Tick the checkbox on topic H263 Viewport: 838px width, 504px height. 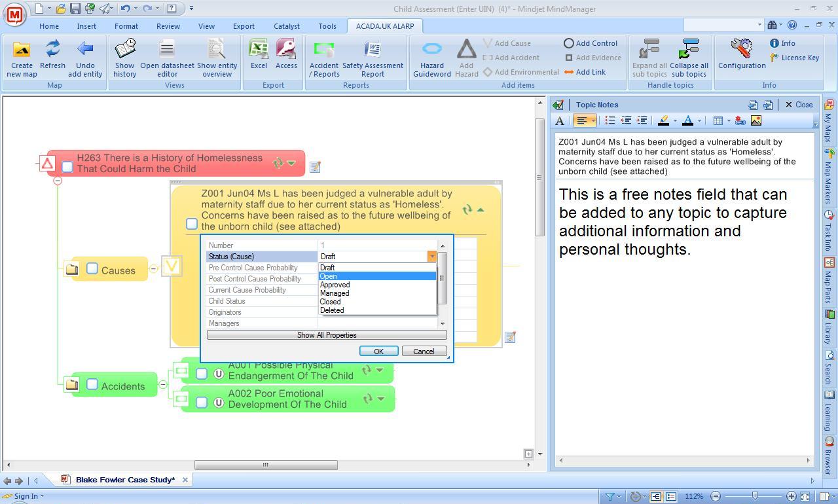(x=67, y=167)
